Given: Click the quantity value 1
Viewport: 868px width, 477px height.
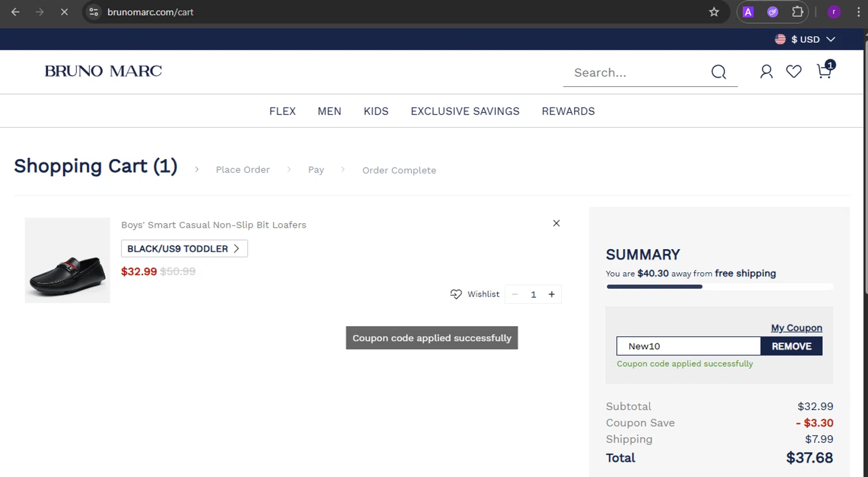Looking at the screenshot, I should (x=534, y=294).
